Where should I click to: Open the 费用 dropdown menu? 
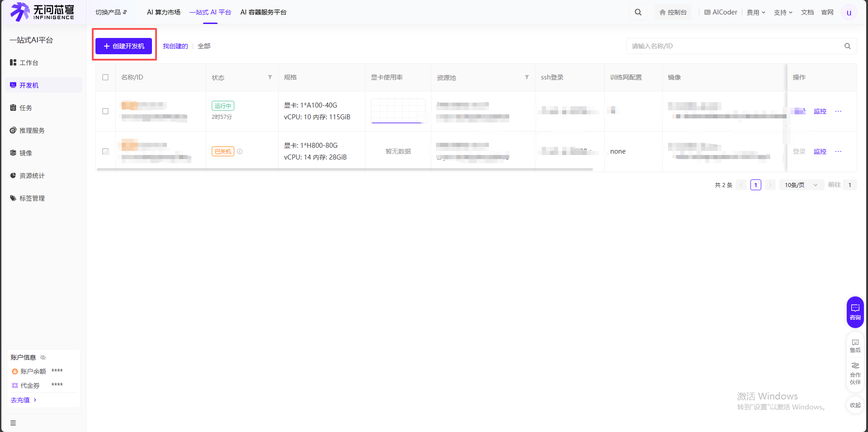tap(755, 12)
